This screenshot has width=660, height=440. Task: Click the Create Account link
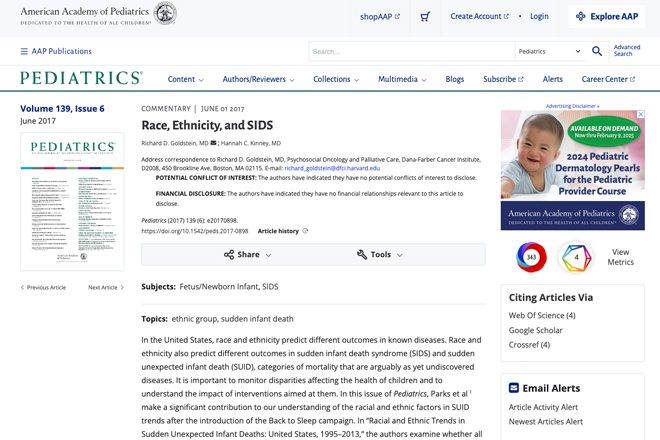click(x=479, y=16)
